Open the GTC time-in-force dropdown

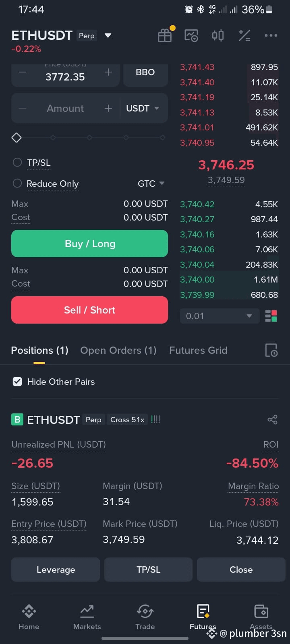[x=151, y=184]
